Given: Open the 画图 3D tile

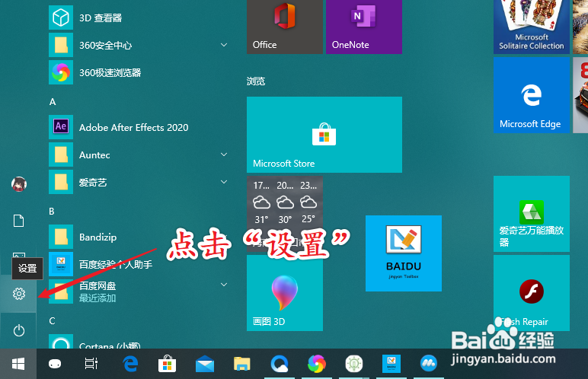Looking at the screenshot, I should click(285, 293).
